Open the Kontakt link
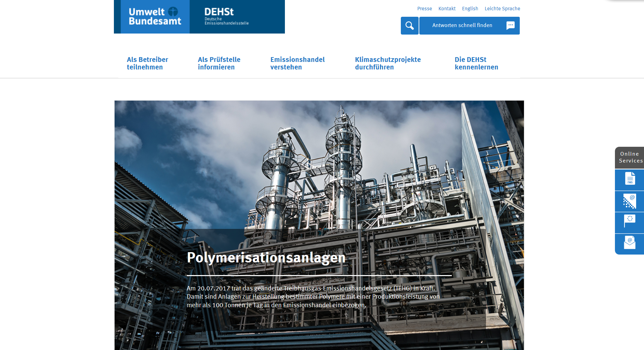644x350 pixels. click(x=447, y=9)
